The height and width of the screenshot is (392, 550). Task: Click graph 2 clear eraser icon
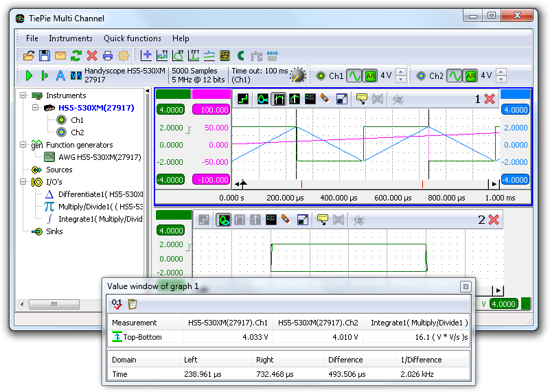[x=286, y=220]
